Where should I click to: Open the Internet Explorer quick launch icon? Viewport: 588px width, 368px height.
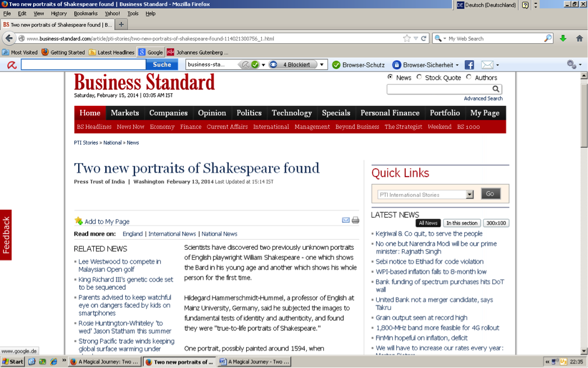54,362
